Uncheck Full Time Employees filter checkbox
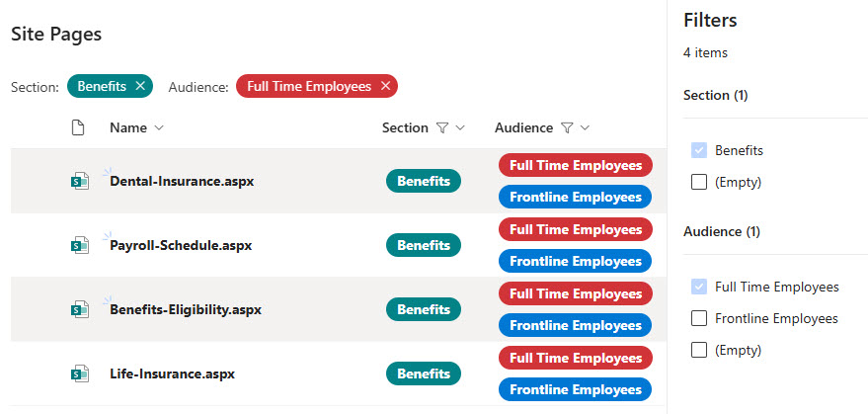 pos(699,287)
